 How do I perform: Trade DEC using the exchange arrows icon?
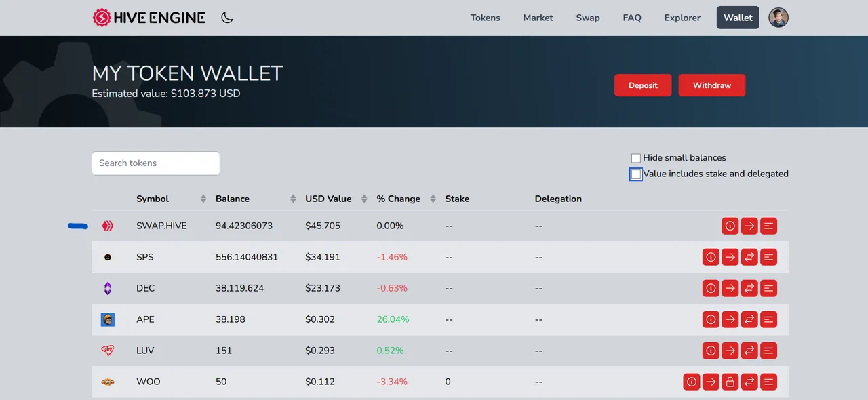749,288
